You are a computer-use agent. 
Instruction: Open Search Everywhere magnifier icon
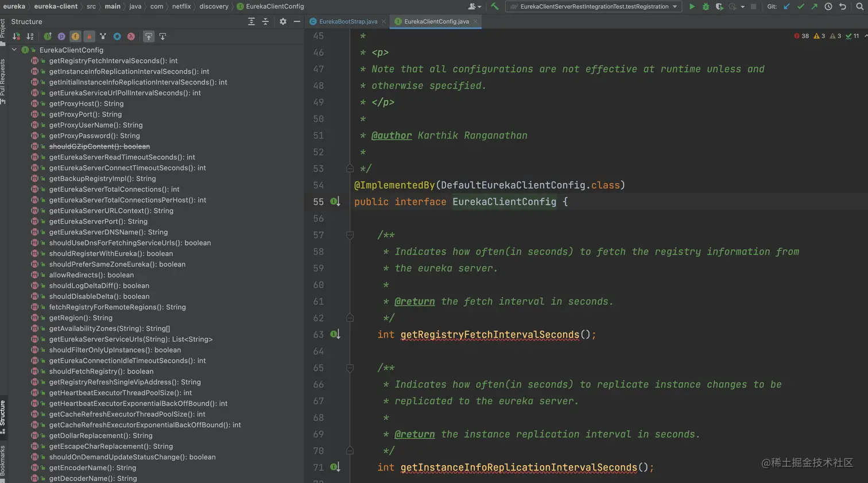coord(859,6)
